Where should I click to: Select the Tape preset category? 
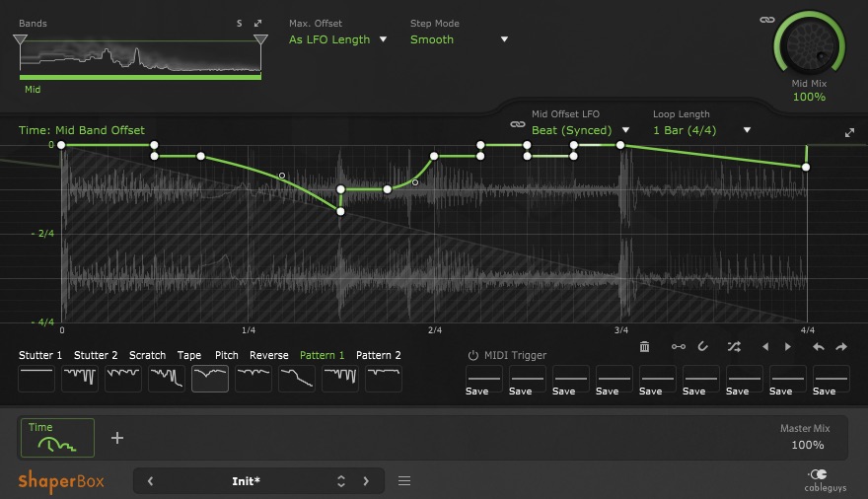click(x=189, y=355)
